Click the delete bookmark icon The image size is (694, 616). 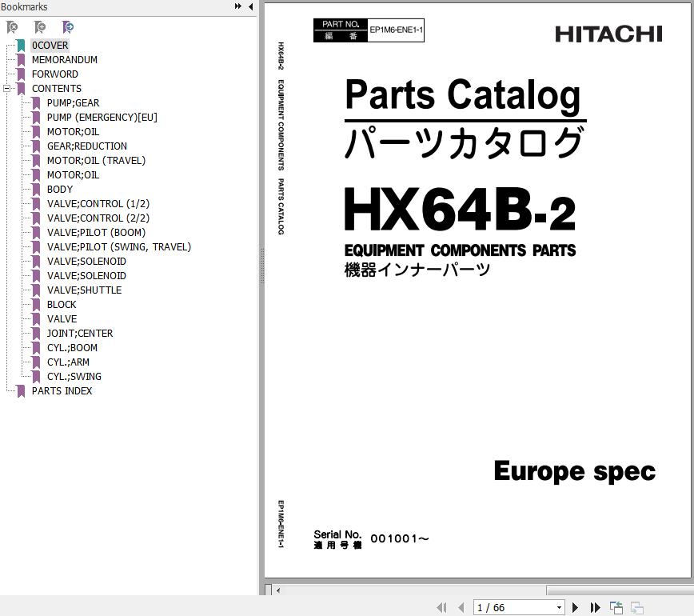point(13,27)
